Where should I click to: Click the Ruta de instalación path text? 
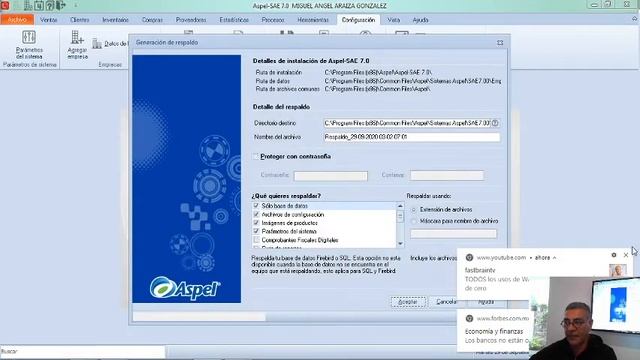[378, 72]
